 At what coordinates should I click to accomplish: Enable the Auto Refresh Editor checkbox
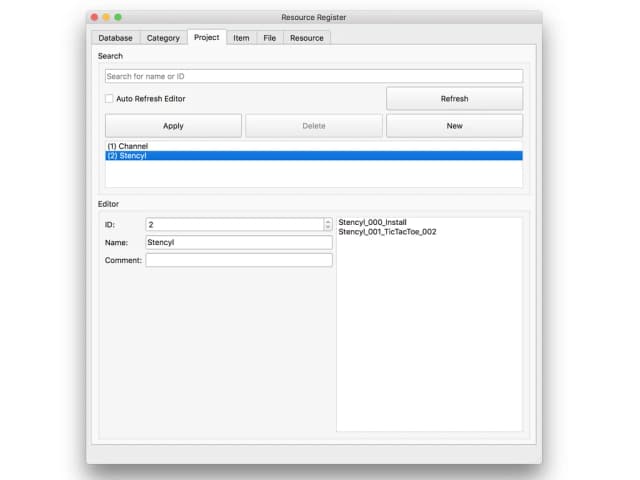pyautogui.click(x=109, y=99)
